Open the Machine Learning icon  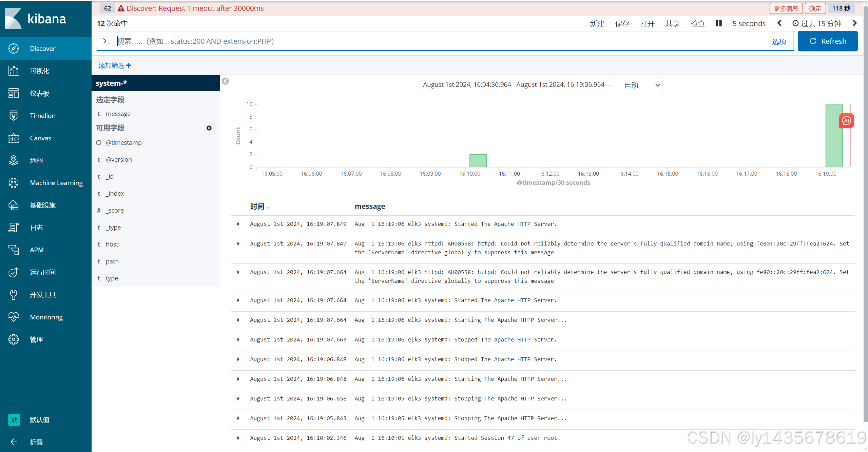14,183
